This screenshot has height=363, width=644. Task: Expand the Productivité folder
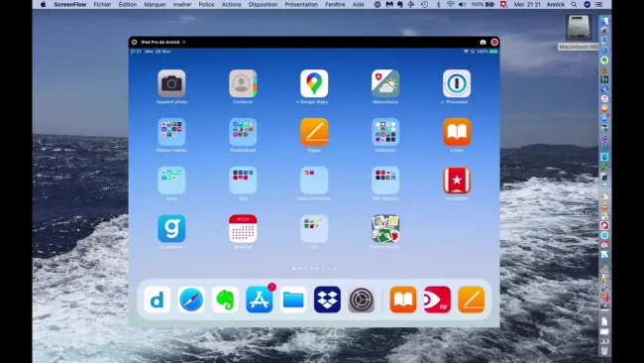click(243, 132)
